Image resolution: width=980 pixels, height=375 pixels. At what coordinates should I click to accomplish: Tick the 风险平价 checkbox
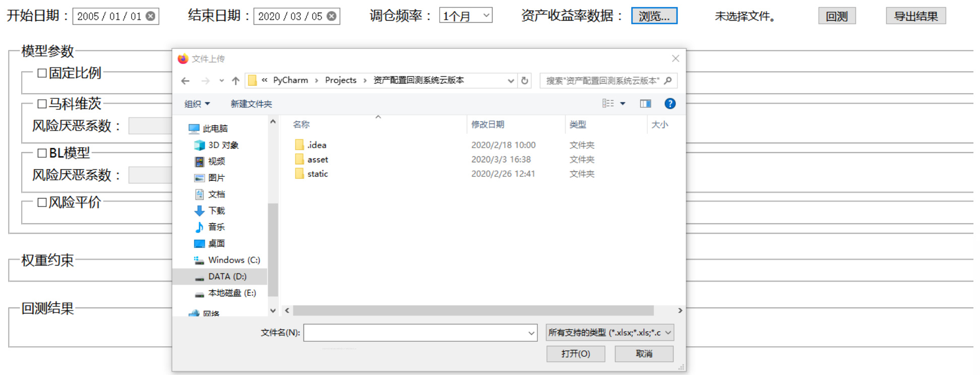coord(42,203)
